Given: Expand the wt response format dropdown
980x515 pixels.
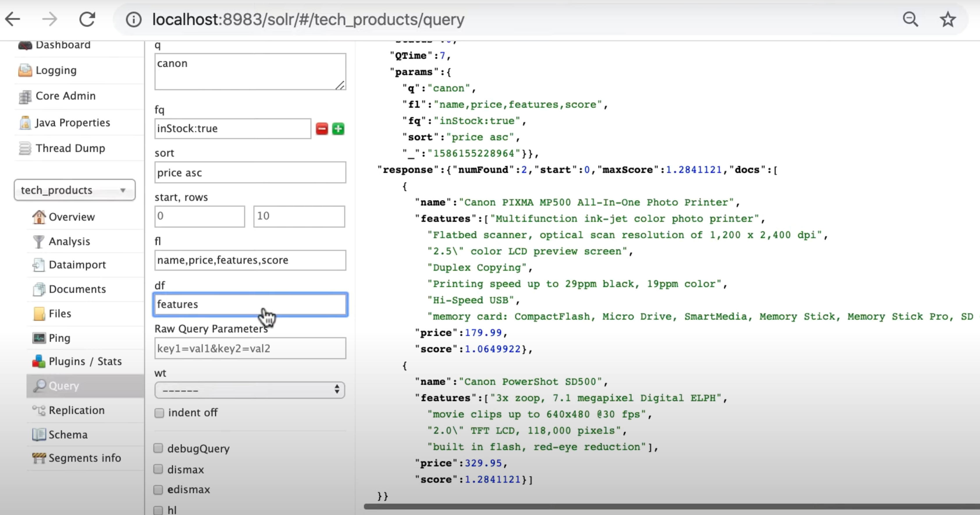Looking at the screenshot, I should click(x=250, y=390).
